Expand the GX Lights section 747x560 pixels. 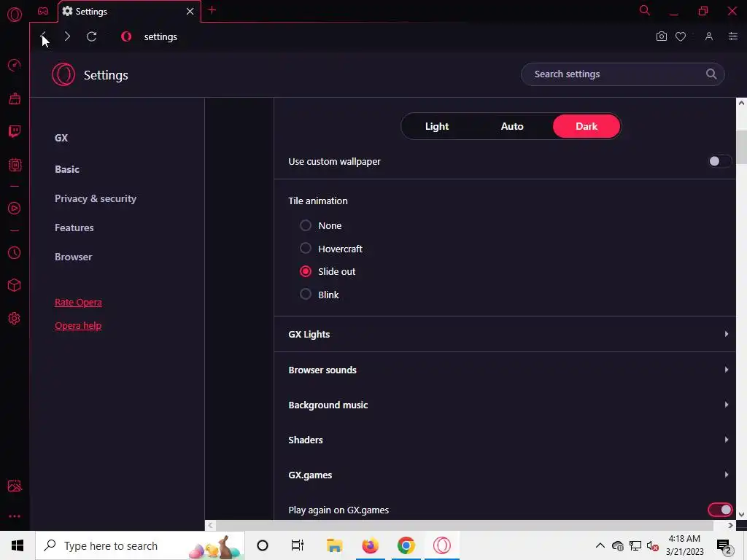click(x=505, y=334)
